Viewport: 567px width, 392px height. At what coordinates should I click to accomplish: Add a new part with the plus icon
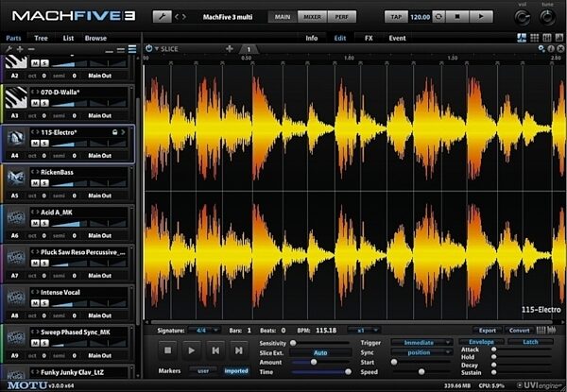[20, 49]
